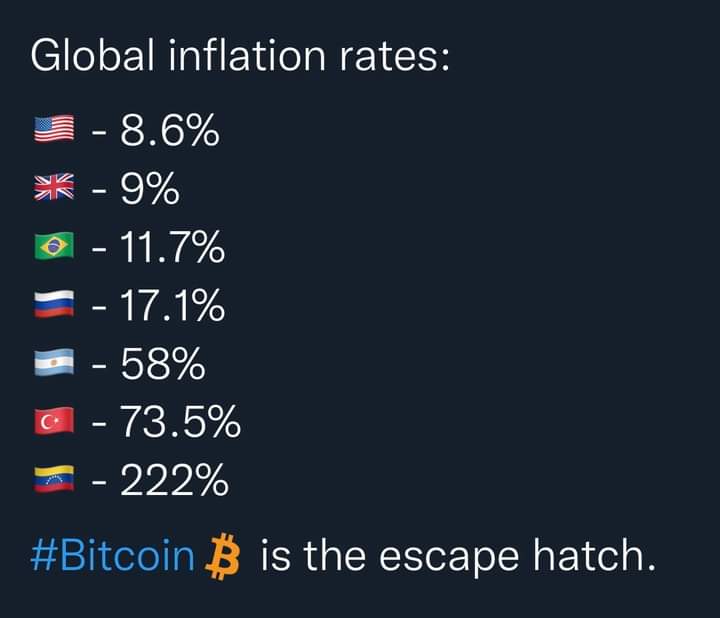The image size is (720, 618).
Task: Click the 'Global inflation rates:' heading
Action: click(240, 56)
